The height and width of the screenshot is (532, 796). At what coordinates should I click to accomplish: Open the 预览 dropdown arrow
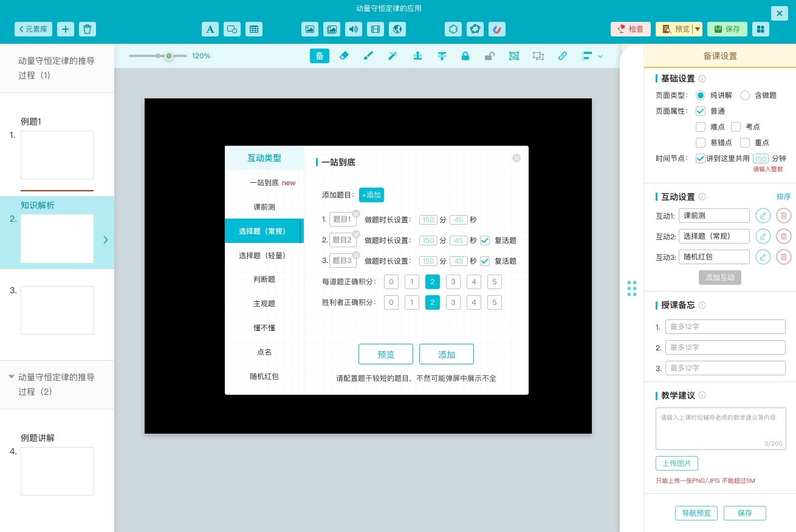tap(698, 29)
